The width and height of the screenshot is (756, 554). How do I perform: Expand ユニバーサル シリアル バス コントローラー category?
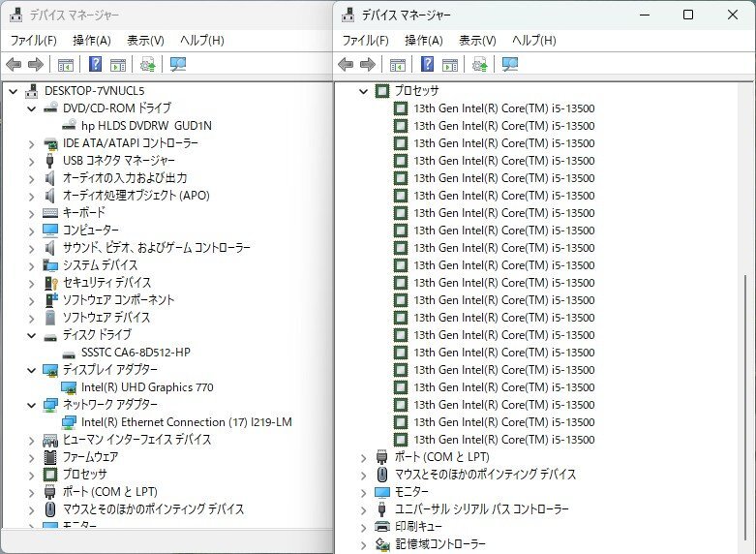tap(364, 509)
